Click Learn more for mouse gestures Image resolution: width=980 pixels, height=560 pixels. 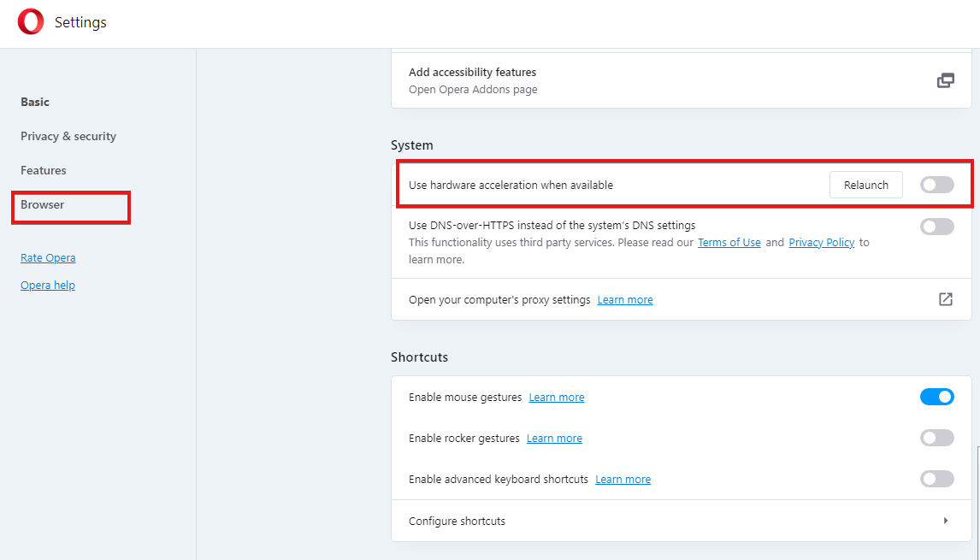coord(556,398)
